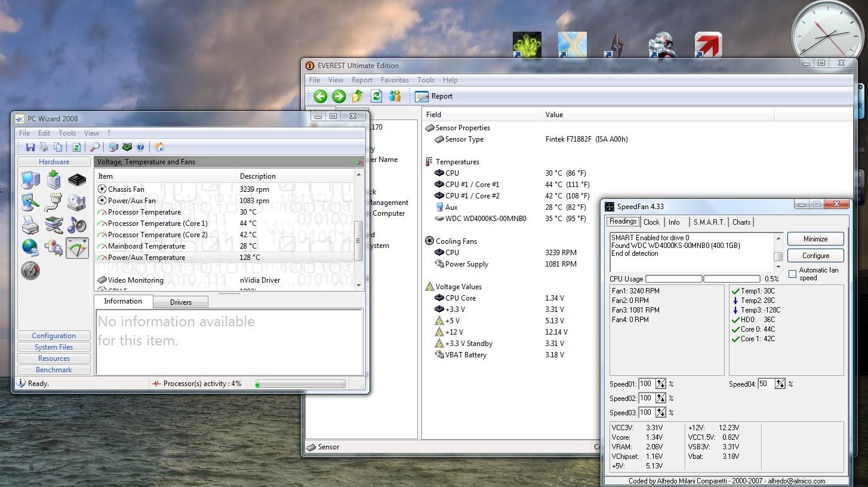
Task: Click the Configure button in SpeedFan
Action: pyautogui.click(x=815, y=256)
